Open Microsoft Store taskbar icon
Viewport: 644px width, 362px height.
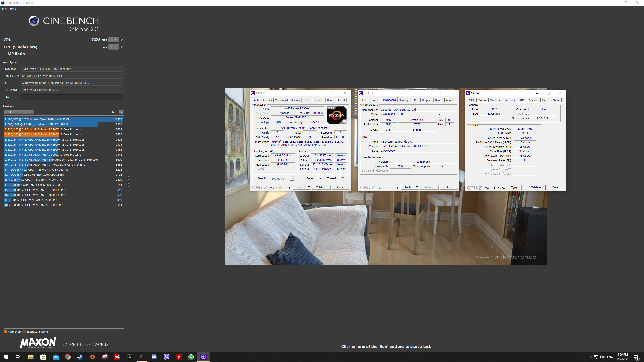[43, 357]
